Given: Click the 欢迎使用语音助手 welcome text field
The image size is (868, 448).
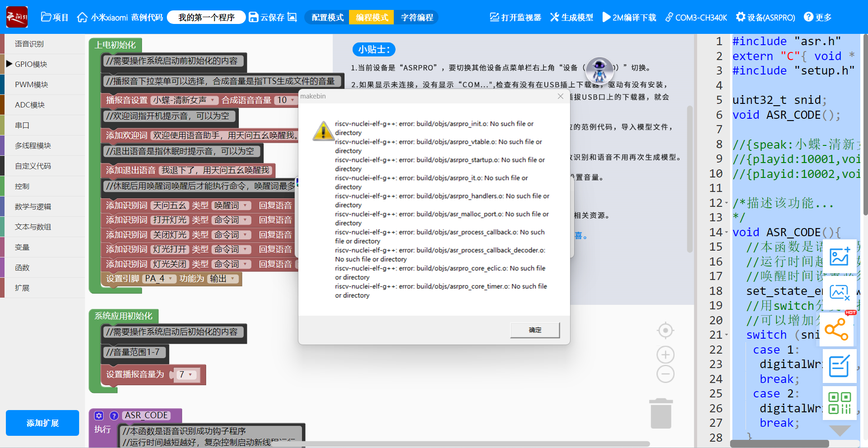Looking at the screenshot, I should [225, 135].
